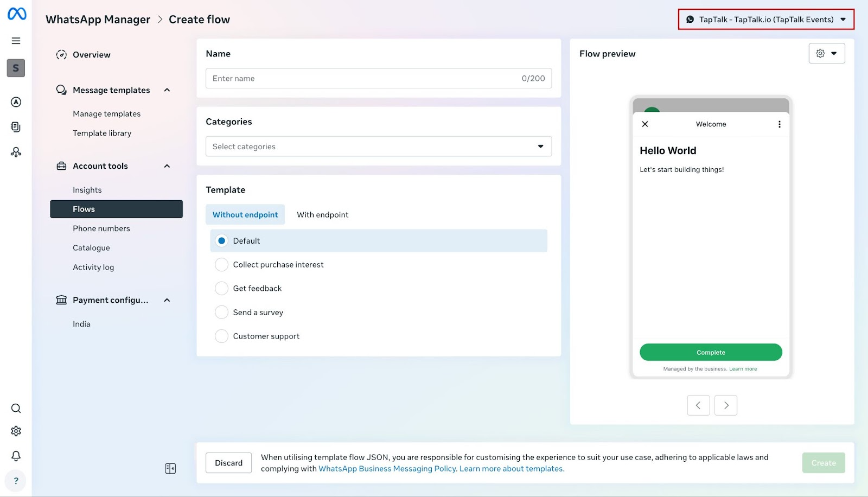Open Template library in sidebar
This screenshot has height=497, width=868.
pyautogui.click(x=102, y=133)
